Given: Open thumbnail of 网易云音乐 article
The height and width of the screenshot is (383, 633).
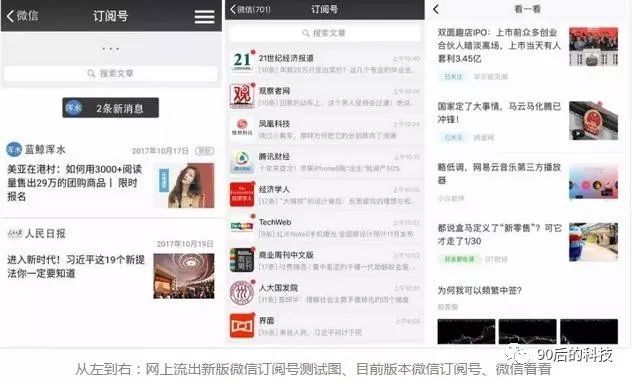Looking at the screenshot, I should [593, 182].
